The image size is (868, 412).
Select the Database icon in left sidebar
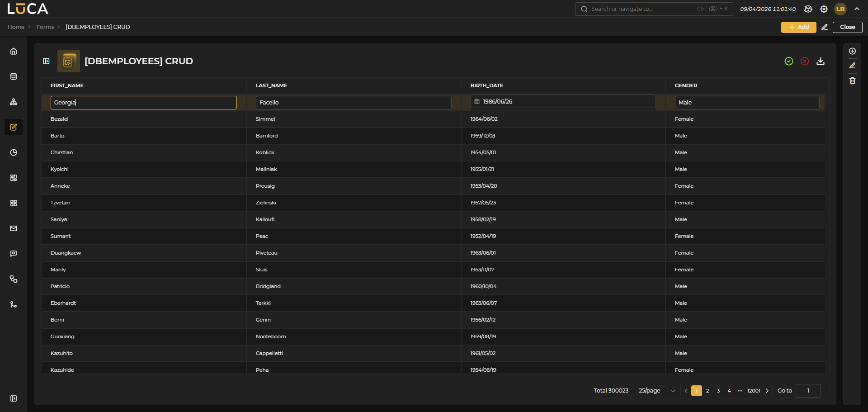pos(14,76)
